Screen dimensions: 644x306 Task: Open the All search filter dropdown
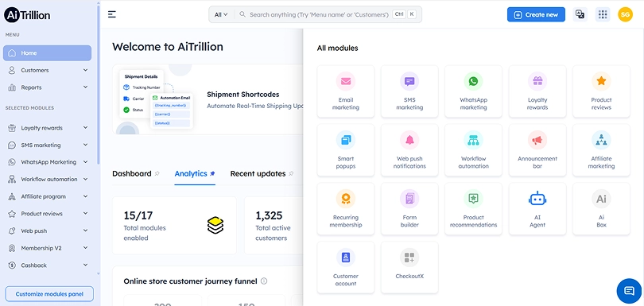pos(221,14)
